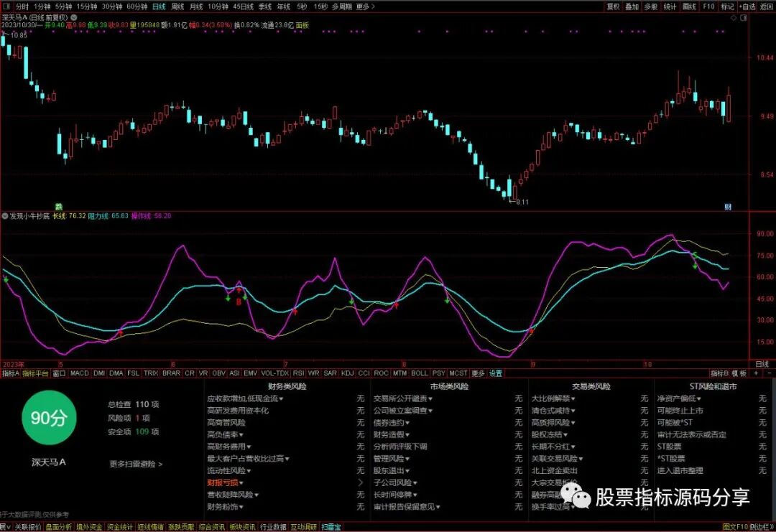Image resolution: width=776 pixels, height=532 pixels.
Task: Click the plus button on the indicator bar
Action: click(756, 373)
